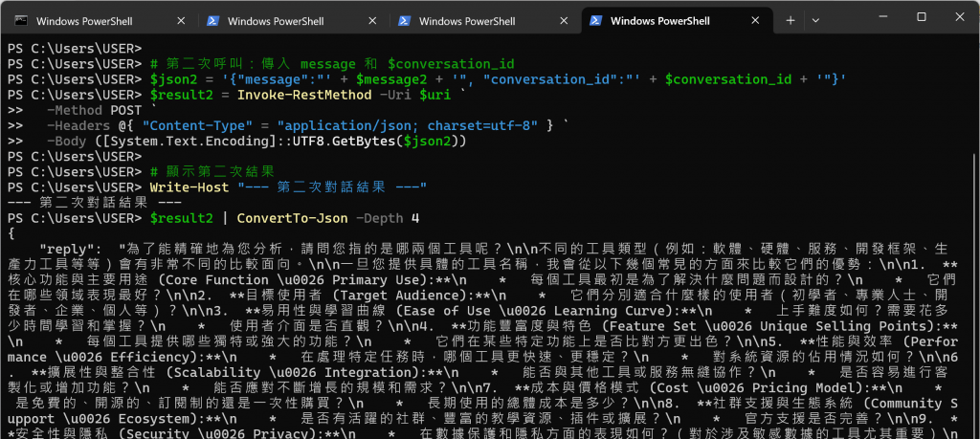Maximize the Windows Terminal window
The height and width of the screenshot is (439, 980).
tap(922, 17)
